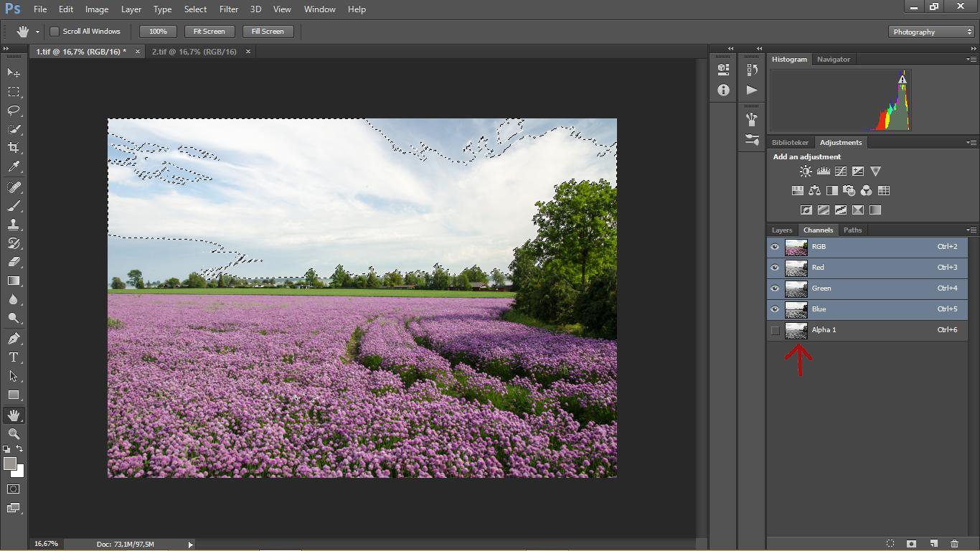Select the Lasso tool
Screen dimensions: 980x551
tap(14, 110)
